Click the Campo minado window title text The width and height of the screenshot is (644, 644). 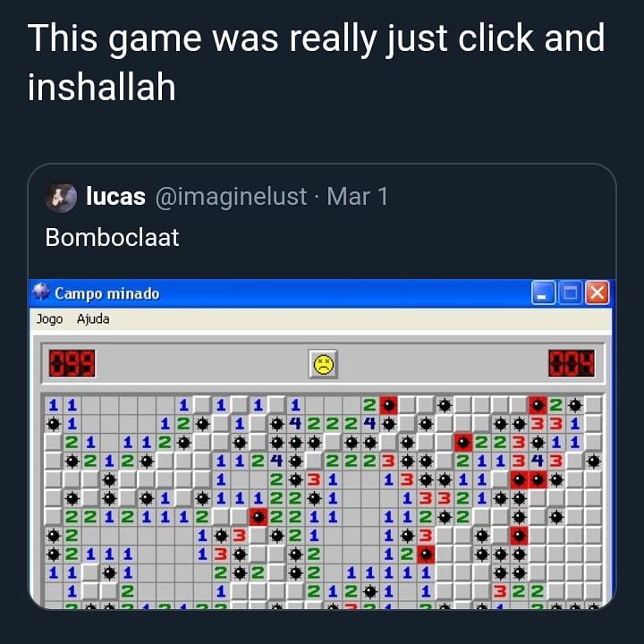click(x=106, y=293)
